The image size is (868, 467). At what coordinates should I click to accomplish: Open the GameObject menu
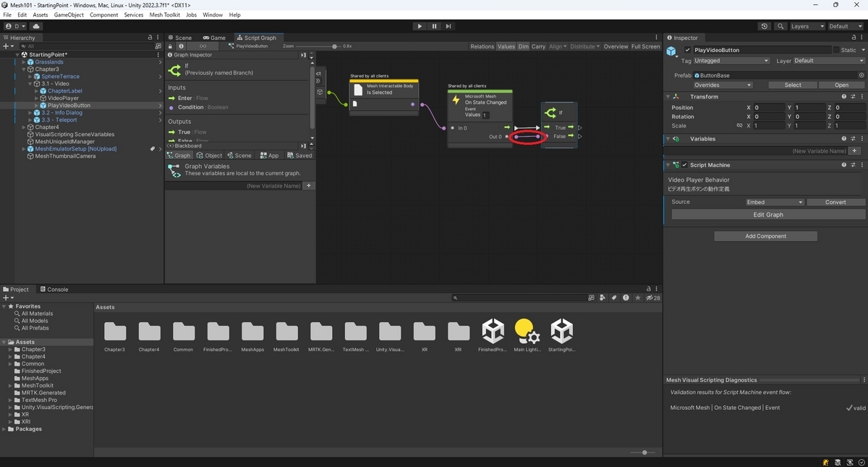(69, 14)
